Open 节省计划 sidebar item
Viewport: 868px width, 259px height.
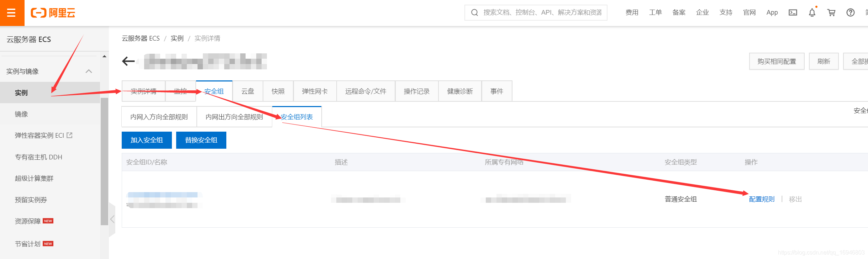(x=28, y=244)
